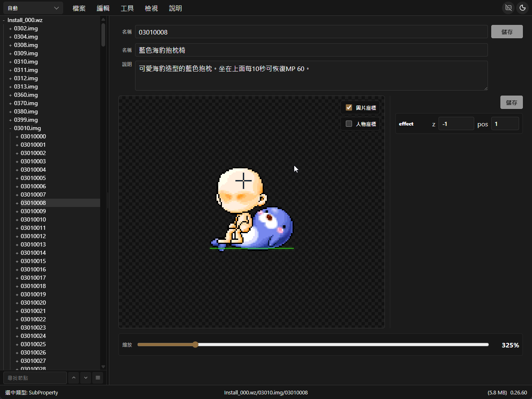Select tree item 03010012
The height and width of the screenshot is (399, 532).
[33, 236]
